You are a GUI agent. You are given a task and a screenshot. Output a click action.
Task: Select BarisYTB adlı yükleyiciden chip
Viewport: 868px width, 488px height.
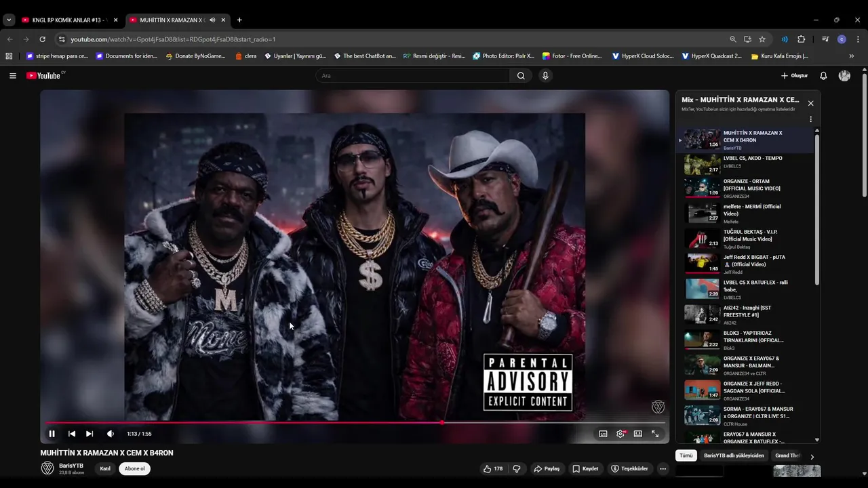tap(734, 455)
